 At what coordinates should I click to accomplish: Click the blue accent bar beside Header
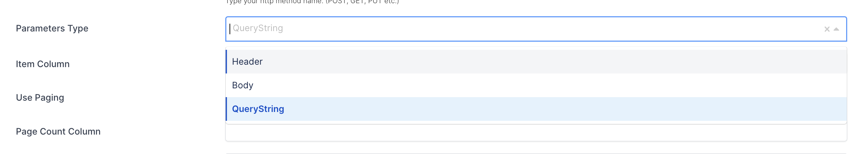(226, 62)
